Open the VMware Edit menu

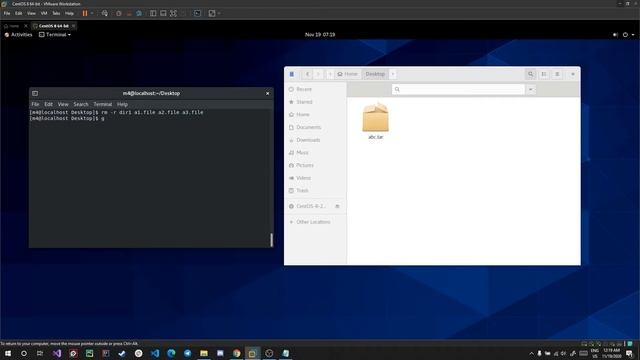19,13
